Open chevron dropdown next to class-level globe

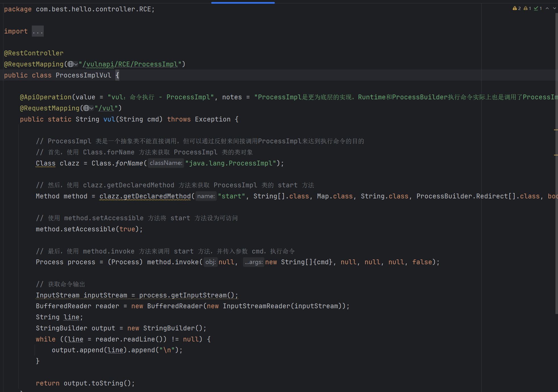point(76,64)
